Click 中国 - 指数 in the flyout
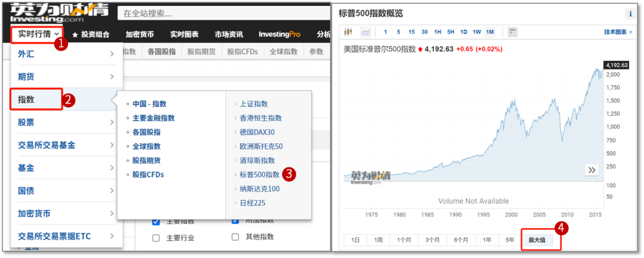Screen dimensions: 644x258 coord(150,104)
